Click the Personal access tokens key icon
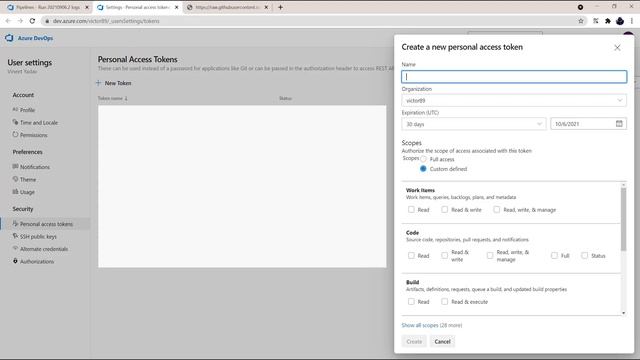The image size is (640, 360). (15, 224)
